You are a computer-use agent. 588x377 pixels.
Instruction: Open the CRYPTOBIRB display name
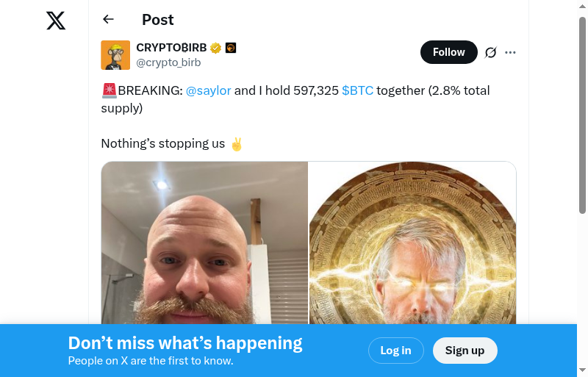(171, 48)
